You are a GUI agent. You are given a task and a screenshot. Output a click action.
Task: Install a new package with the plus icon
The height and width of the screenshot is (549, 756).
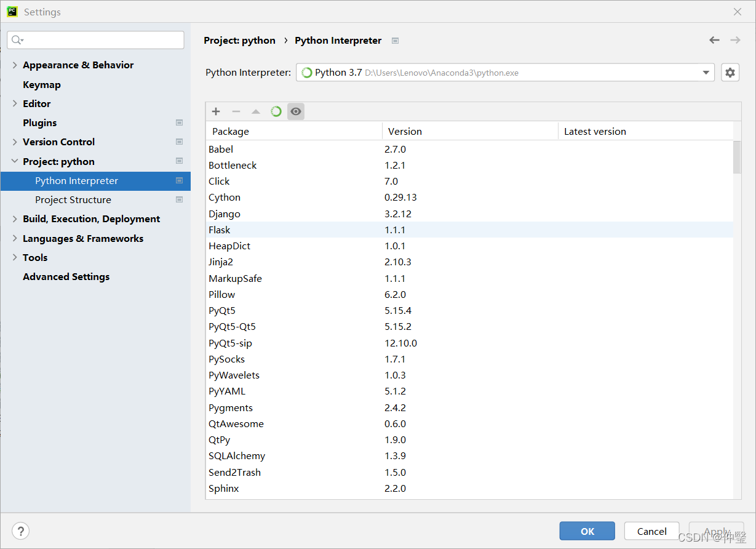pos(215,111)
